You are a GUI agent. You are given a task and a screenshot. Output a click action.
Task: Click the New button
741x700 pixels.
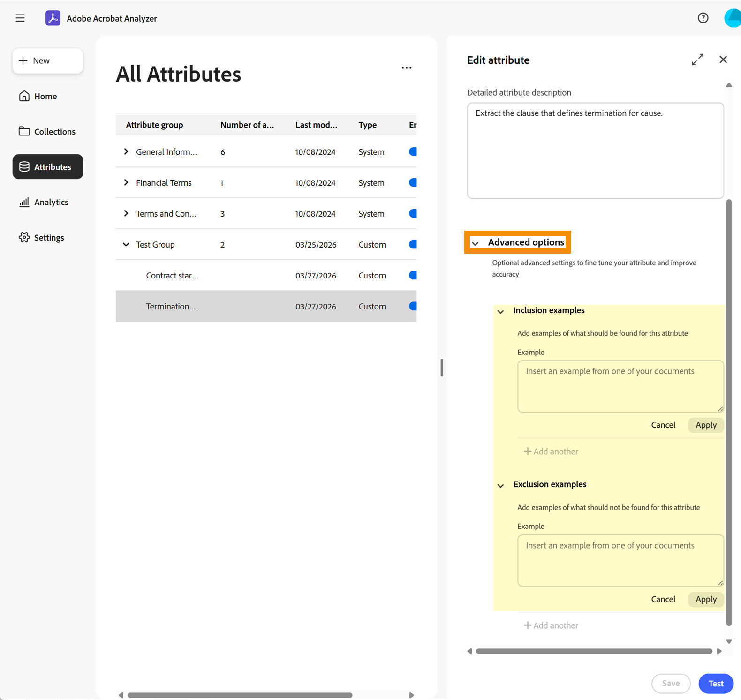coord(48,61)
